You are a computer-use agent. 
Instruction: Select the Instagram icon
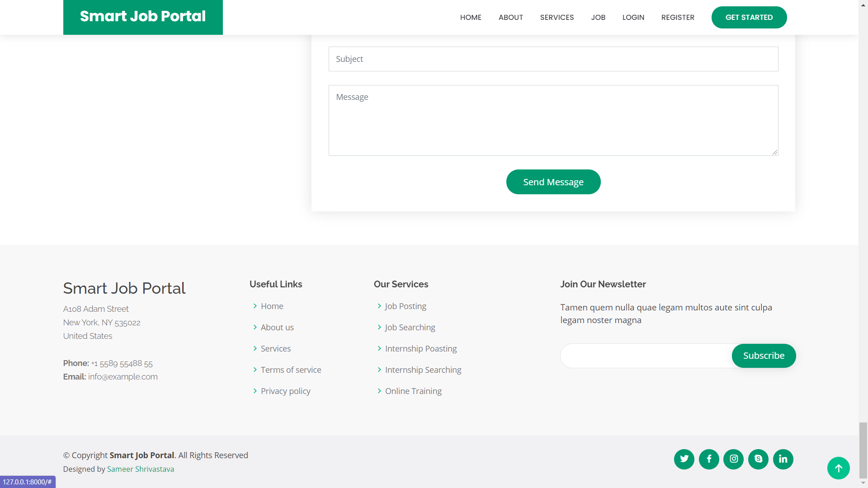click(x=733, y=459)
